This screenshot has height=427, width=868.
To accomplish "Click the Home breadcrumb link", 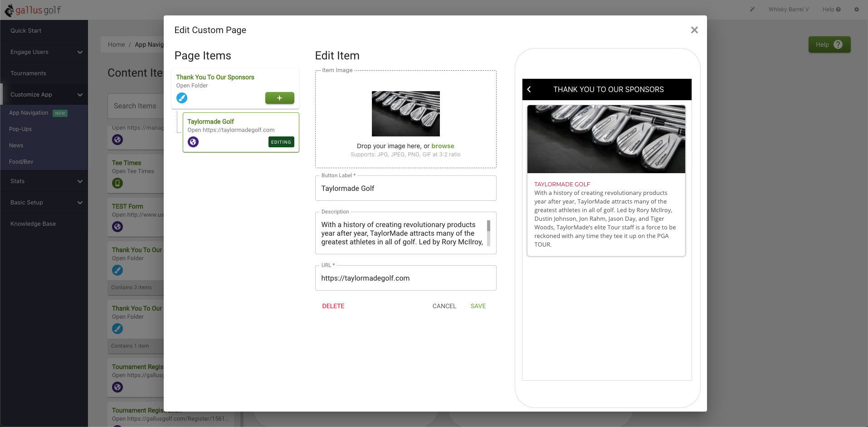I will click(116, 44).
